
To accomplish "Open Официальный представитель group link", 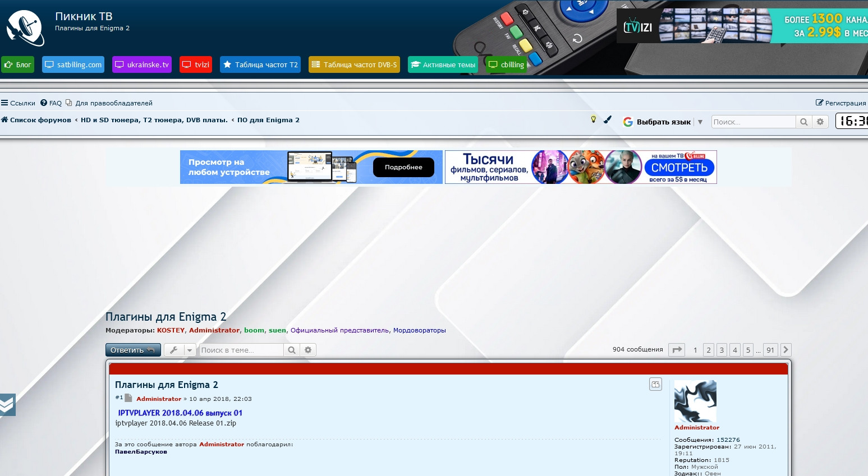I will coord(339,330).
